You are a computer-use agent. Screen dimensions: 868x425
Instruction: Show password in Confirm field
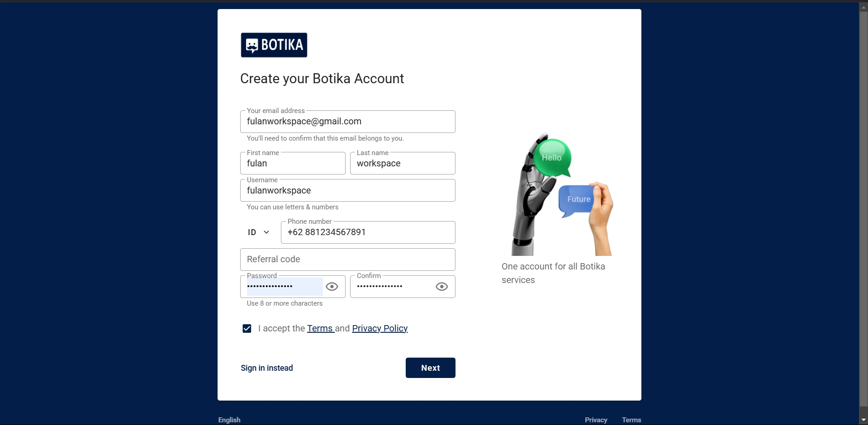(x=442, y=287)
